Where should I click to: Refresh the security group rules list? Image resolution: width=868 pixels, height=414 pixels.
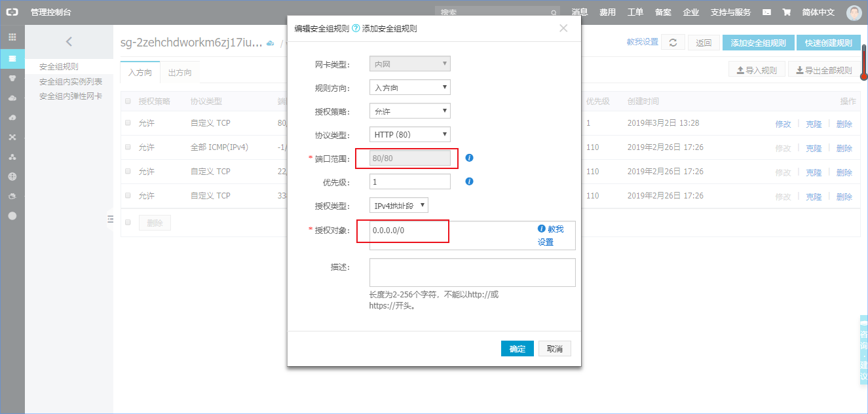point(675,41)
